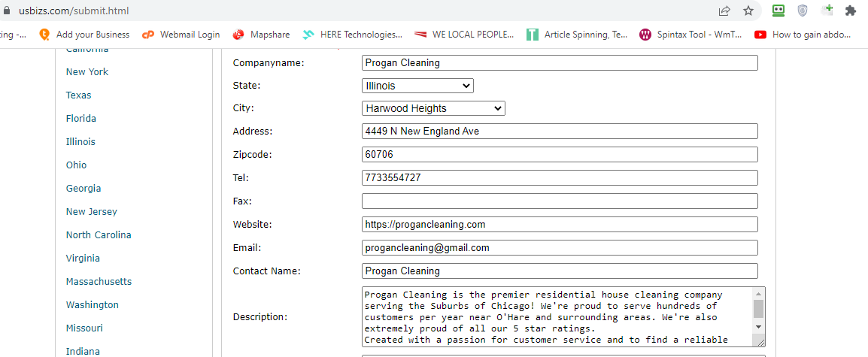This screenshot has height=357, width=868.
Task: Open the Mapshare bookmark
Action: 261,35
